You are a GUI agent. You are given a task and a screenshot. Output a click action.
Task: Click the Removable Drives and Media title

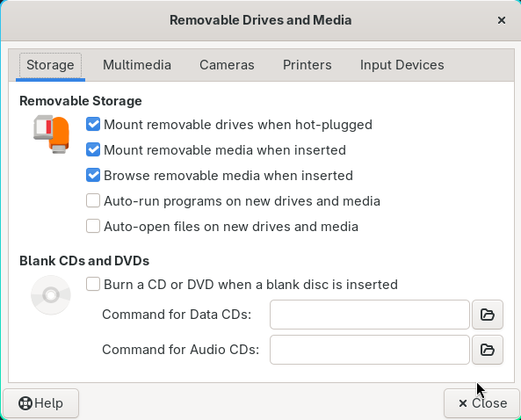click(x=260, y=20)
